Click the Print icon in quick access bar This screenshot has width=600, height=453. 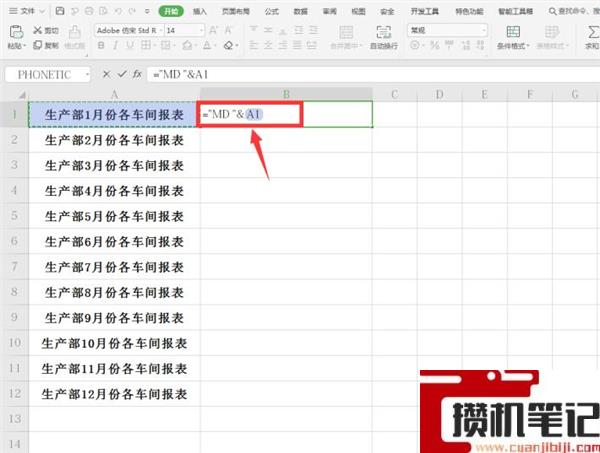click(89, 11)
